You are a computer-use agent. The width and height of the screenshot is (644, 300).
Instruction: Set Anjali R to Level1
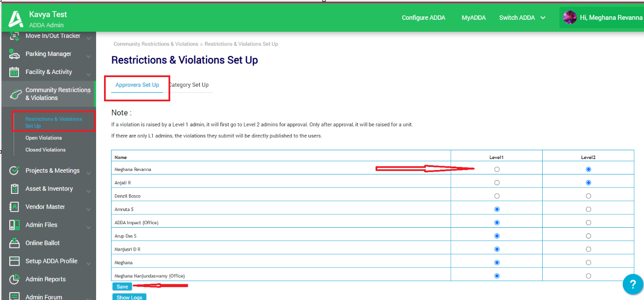click(x=497, y=182)
